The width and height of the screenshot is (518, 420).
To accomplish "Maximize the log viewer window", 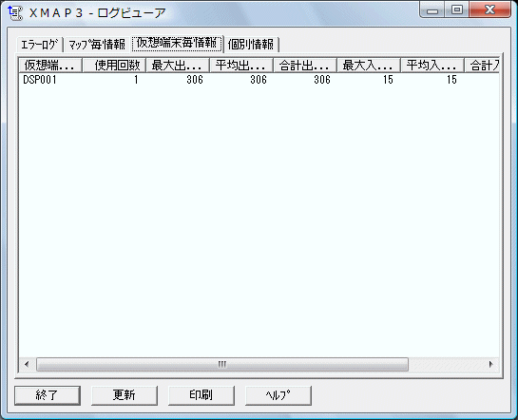I will pos(457,10).
